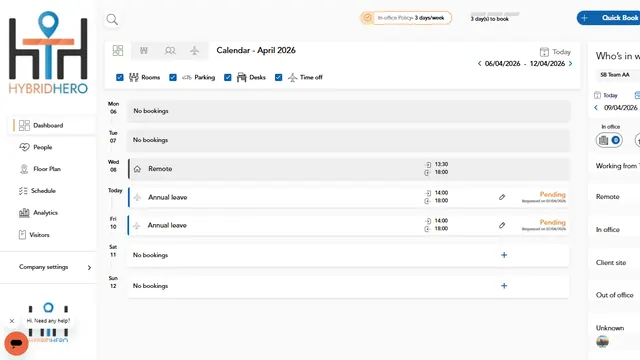Edit Today's Annual leave booking
The image size is (640, 360).
click(502, 197)
